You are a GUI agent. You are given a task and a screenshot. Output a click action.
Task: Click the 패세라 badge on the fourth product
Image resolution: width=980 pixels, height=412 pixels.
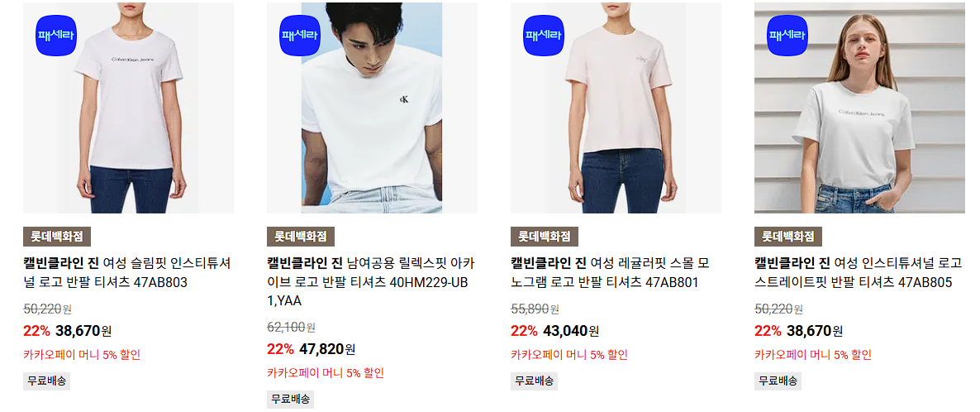pos(787,36)
